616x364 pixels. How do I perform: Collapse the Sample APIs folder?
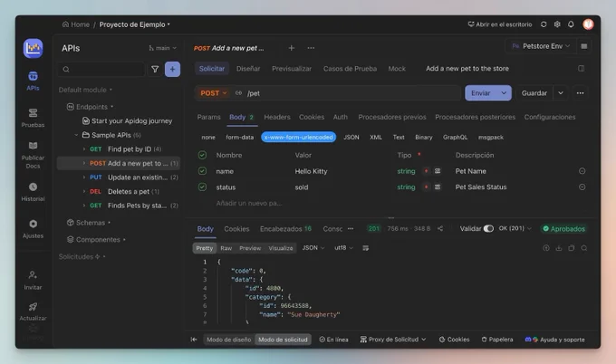[76, 135]
